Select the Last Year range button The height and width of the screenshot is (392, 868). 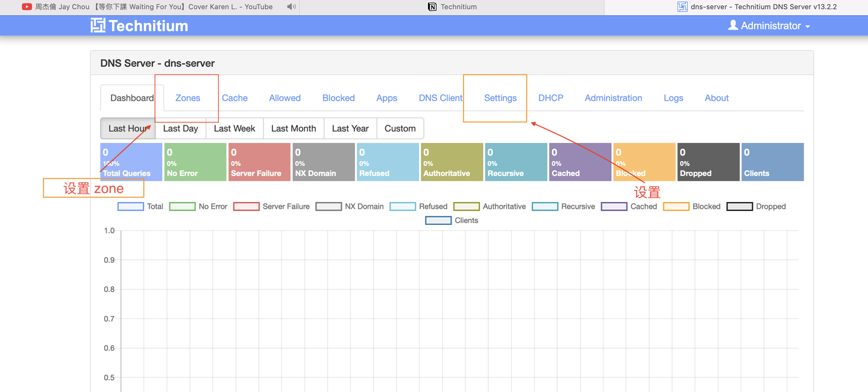(x=350, y=128)
